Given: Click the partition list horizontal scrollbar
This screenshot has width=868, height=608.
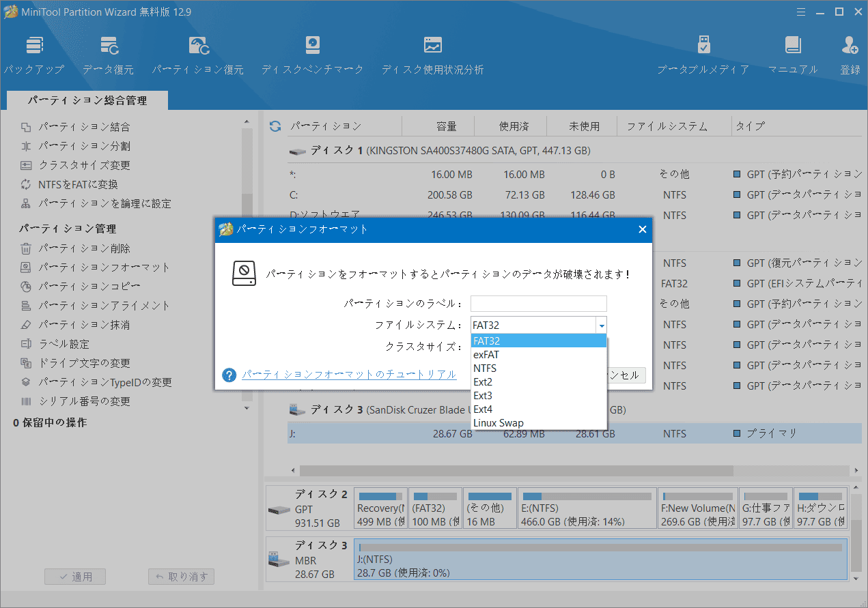Looking at the screenshot, I should click(x=516, y=470).
